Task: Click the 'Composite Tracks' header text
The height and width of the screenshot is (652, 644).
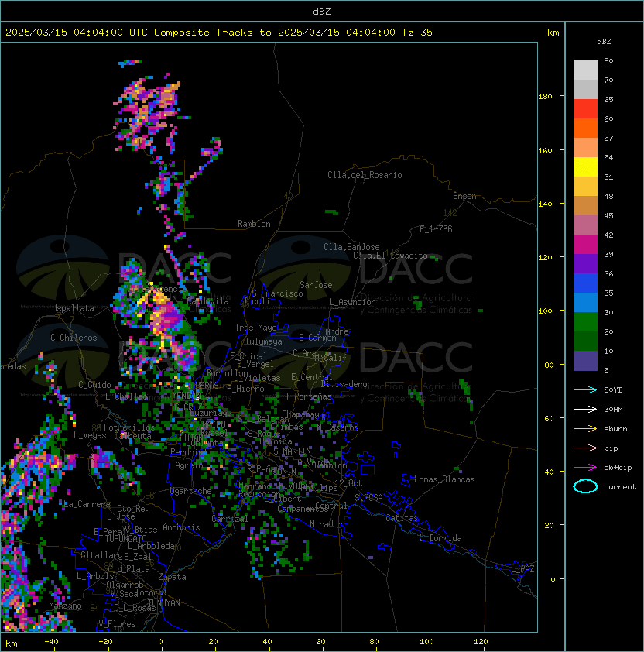Action: click(204, 33)
